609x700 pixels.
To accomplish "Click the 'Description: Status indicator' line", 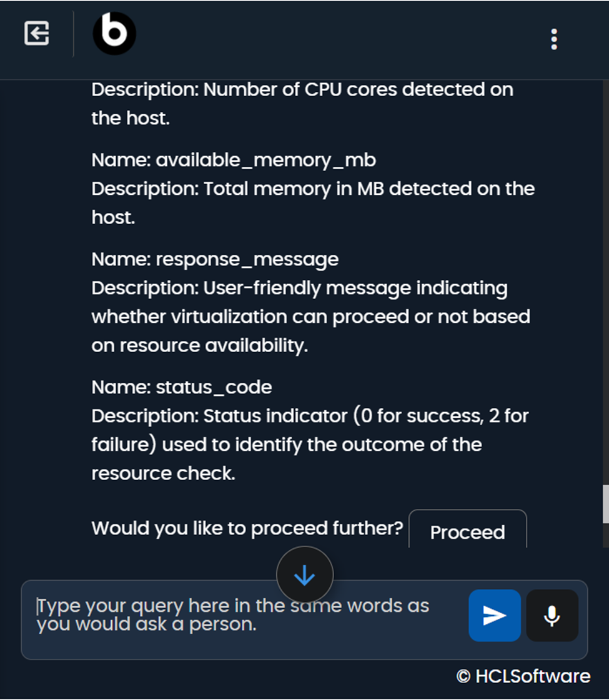I will [x=310, y=416].
